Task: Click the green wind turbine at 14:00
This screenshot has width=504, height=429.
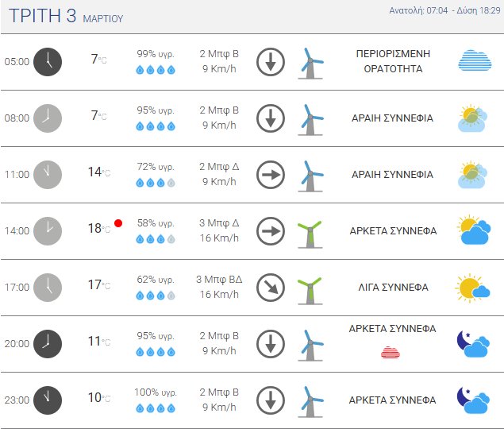Action: pyautogui.click(x=310, y=232)
